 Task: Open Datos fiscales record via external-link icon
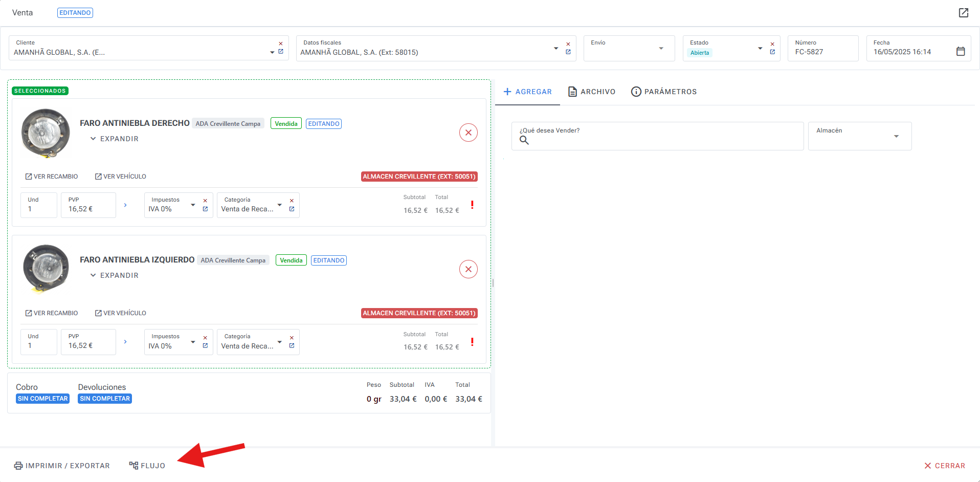(x=568, y=52)
